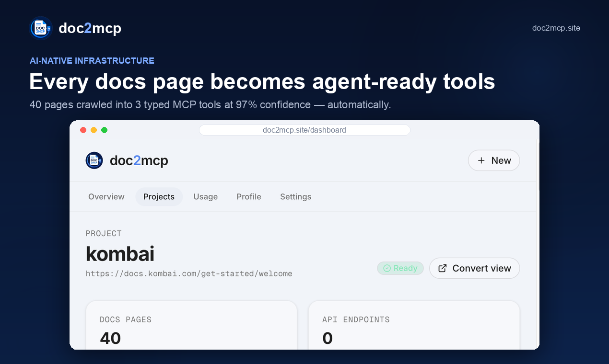The image size is (609, 364).
Task: Click the doc2mcp.site link at top right
Action: point(556,28)
